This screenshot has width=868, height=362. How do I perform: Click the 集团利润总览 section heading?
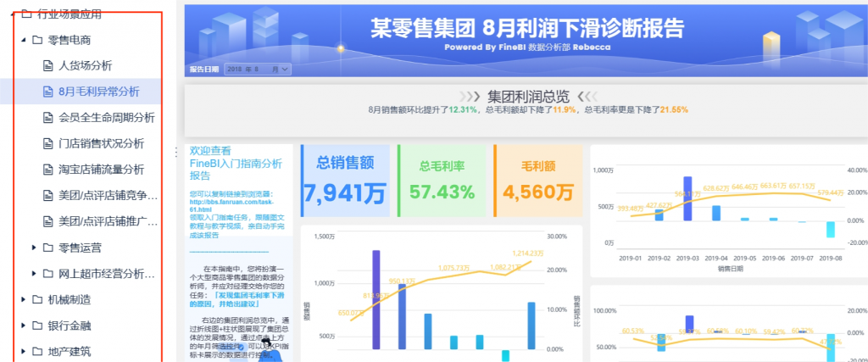528,97
